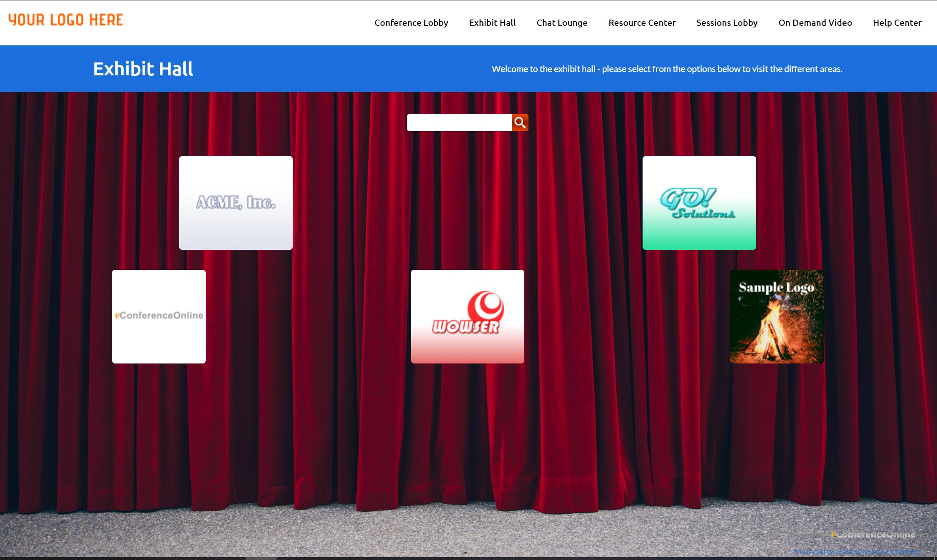
Task: Select Exhibit Hall in the top menu
Action: pyautogui.click(x=492, y=23)
